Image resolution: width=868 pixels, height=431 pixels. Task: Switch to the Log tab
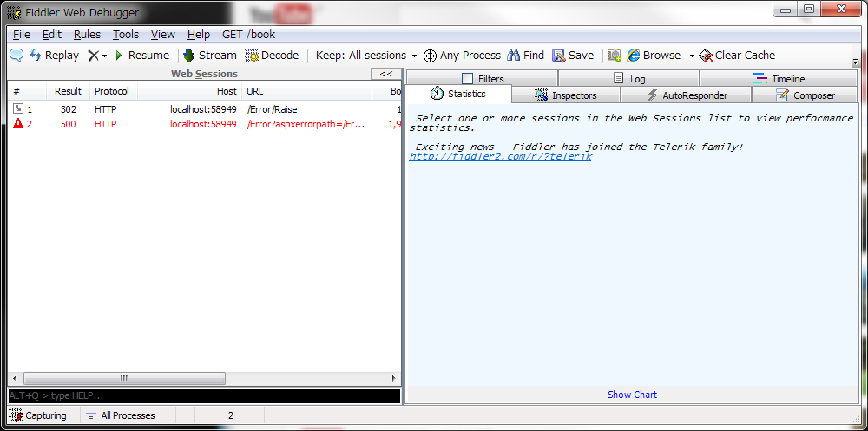pos(628,79)
